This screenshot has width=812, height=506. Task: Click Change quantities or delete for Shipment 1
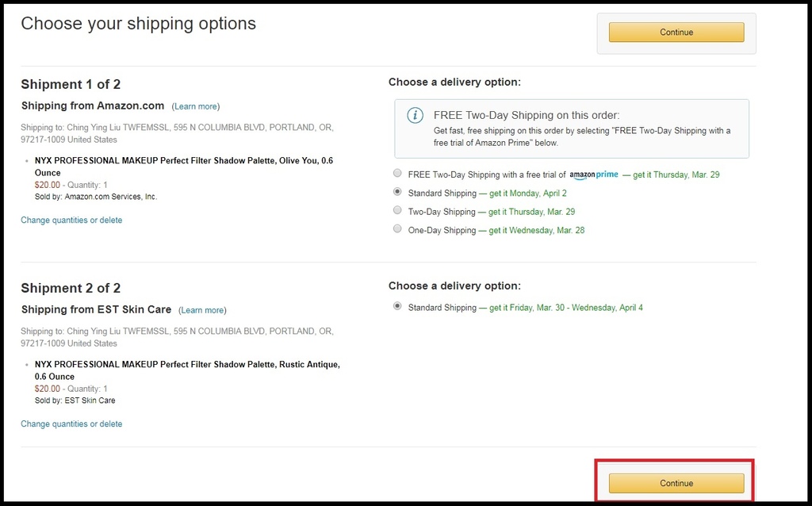(x=71, y=220)
